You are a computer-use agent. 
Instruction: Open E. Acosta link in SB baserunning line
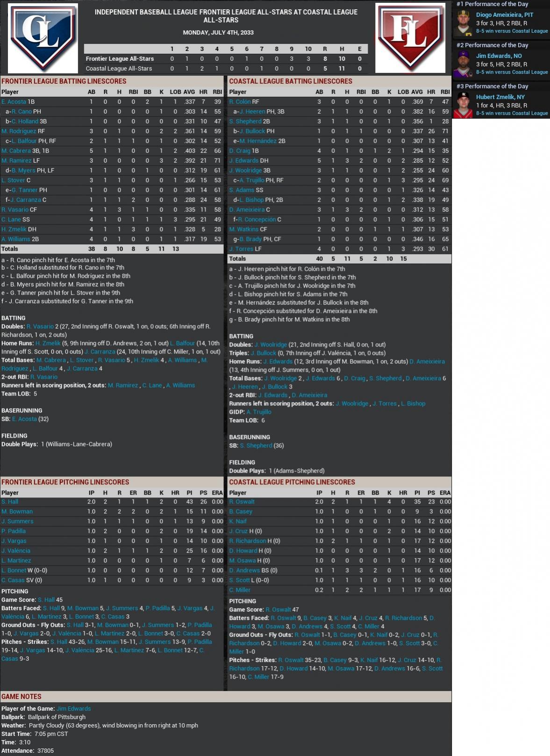(x=24, y=419)
